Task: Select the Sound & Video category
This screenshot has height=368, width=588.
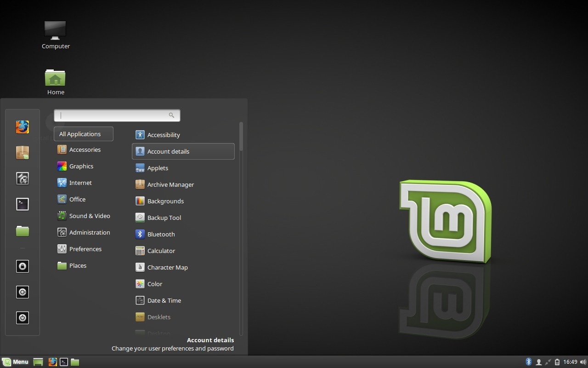Action: (x=84, y=216)
